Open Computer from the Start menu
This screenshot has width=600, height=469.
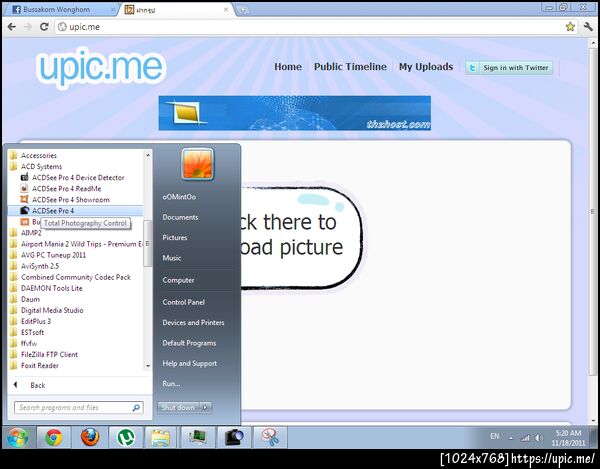(178, 280)
